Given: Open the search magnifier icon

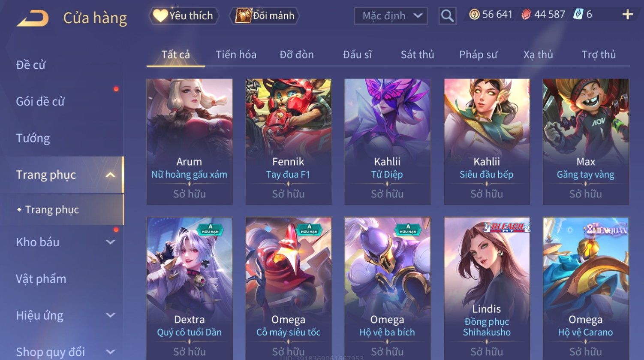Looking at the screenshot, I should [447, 16].
